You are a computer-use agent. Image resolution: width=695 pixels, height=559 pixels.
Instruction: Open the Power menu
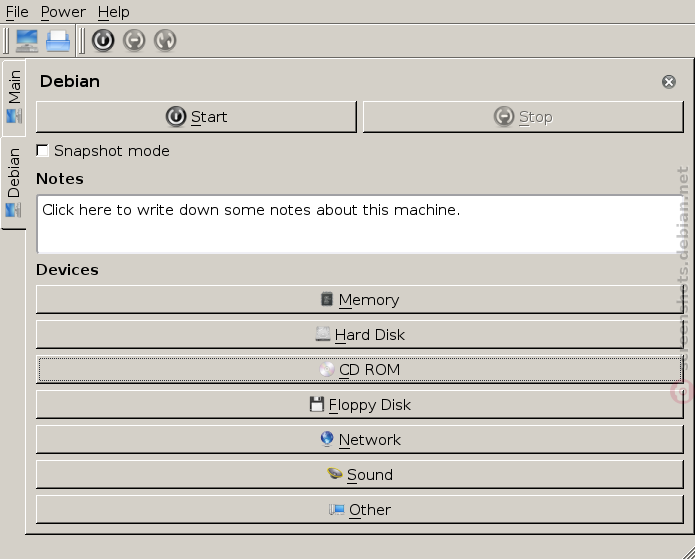(x=63, y=12)
